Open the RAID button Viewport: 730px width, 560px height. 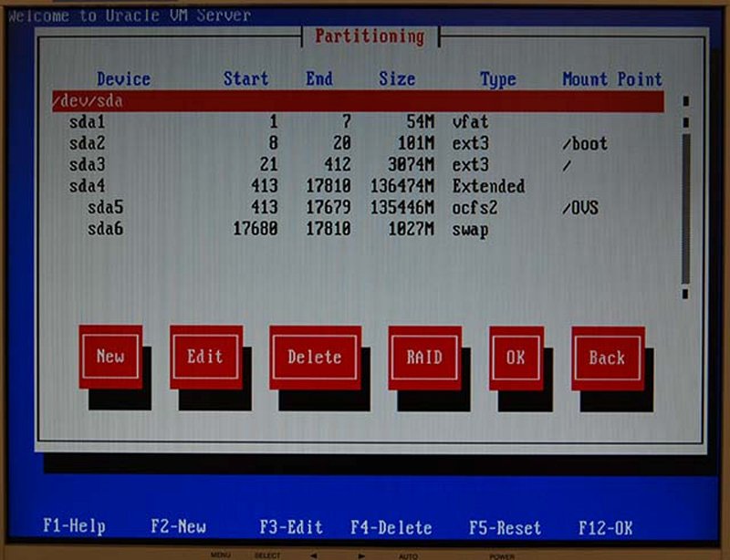pos(424,358)
